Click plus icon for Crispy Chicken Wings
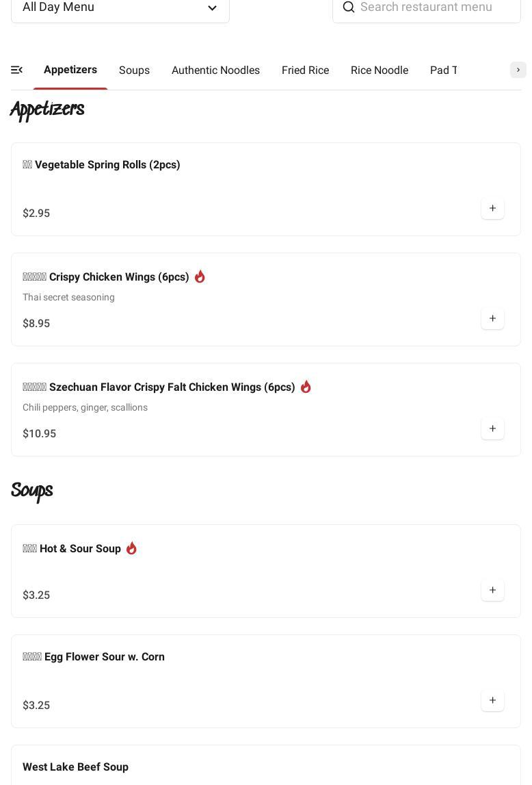The image size is (532, 785). 492,318
